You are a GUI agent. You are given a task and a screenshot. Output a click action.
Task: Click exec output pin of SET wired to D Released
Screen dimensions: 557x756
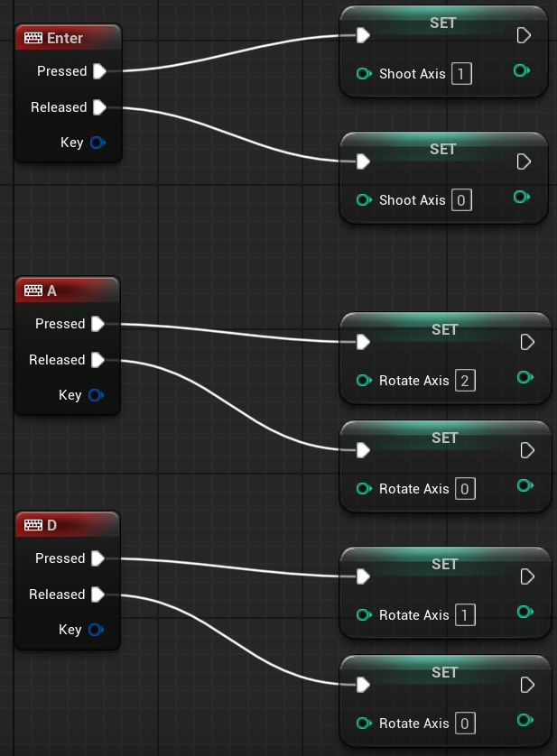pos(527,685)
